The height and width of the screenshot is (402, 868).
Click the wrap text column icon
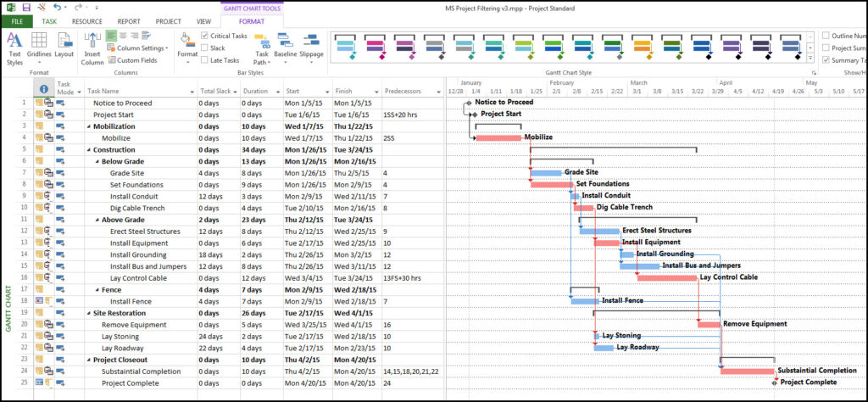coord(146,36)
